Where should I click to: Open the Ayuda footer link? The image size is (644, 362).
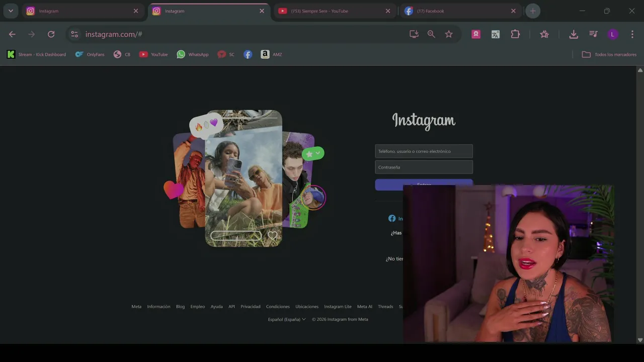pyautogui.click(x=216, y=307)
